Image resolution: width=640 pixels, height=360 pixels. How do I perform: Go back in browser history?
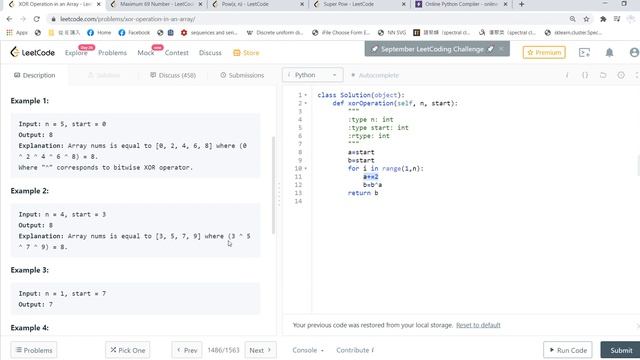coord(9,19)
